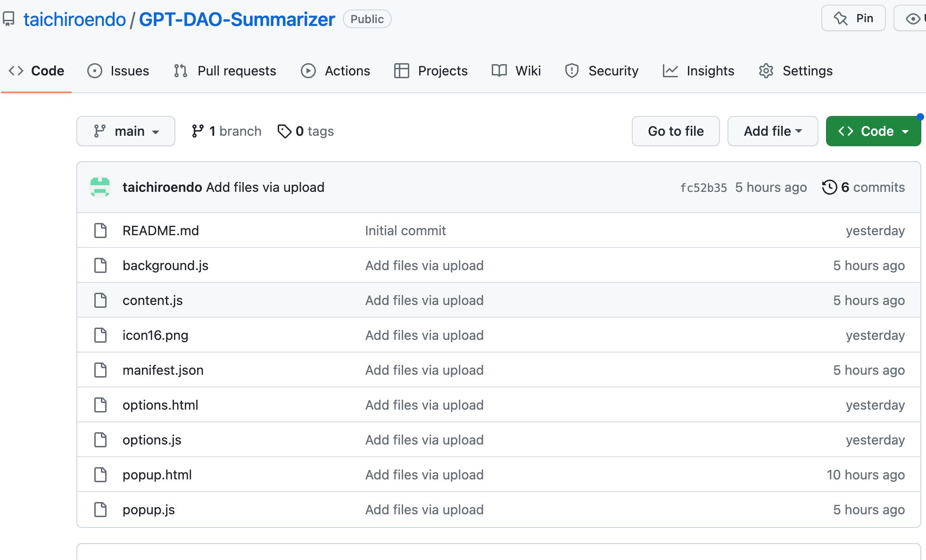This screenshot has height=560, width=926.
Task: Open the Initial commit message for README.md
Action: (x=405, y=231)
